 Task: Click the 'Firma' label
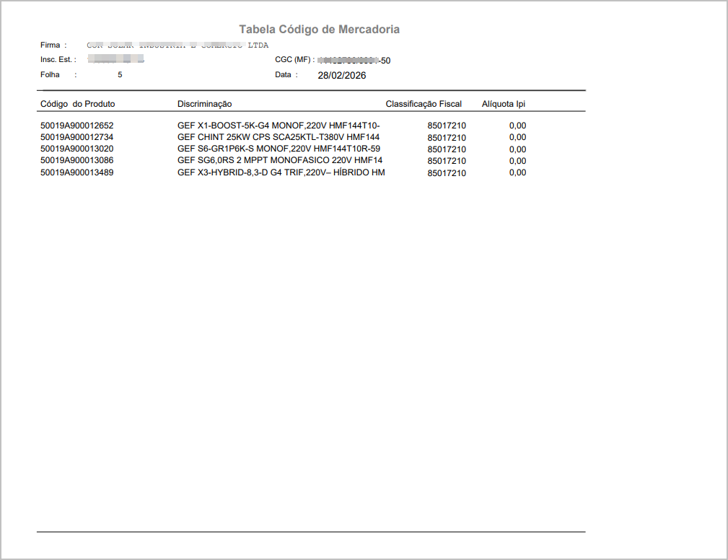[51, 45]
